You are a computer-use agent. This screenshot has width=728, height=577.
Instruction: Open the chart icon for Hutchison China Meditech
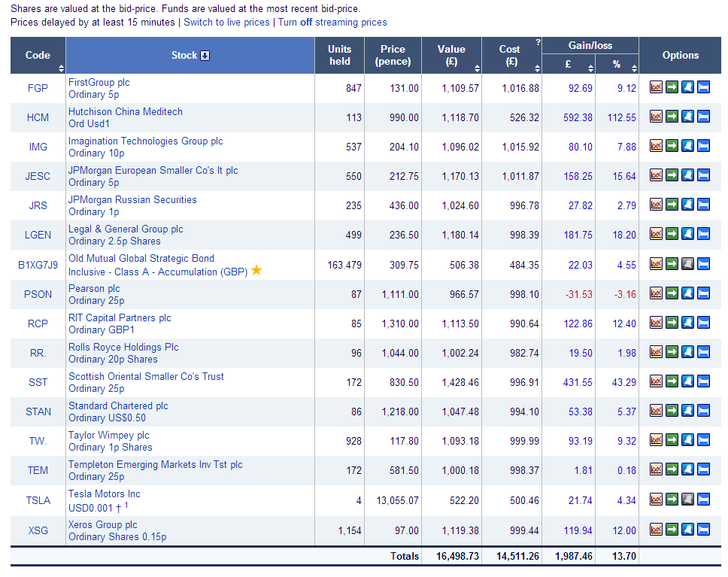656,116
